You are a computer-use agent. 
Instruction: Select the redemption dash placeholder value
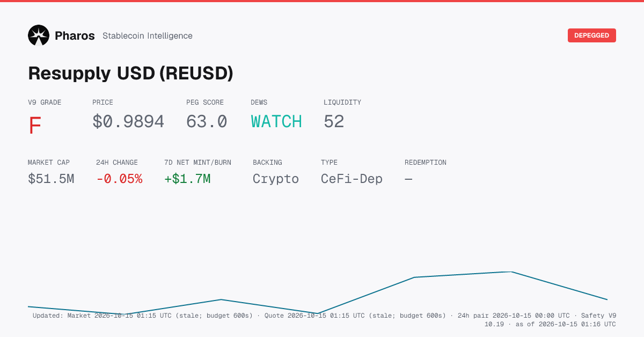click(x=408, y=179)
